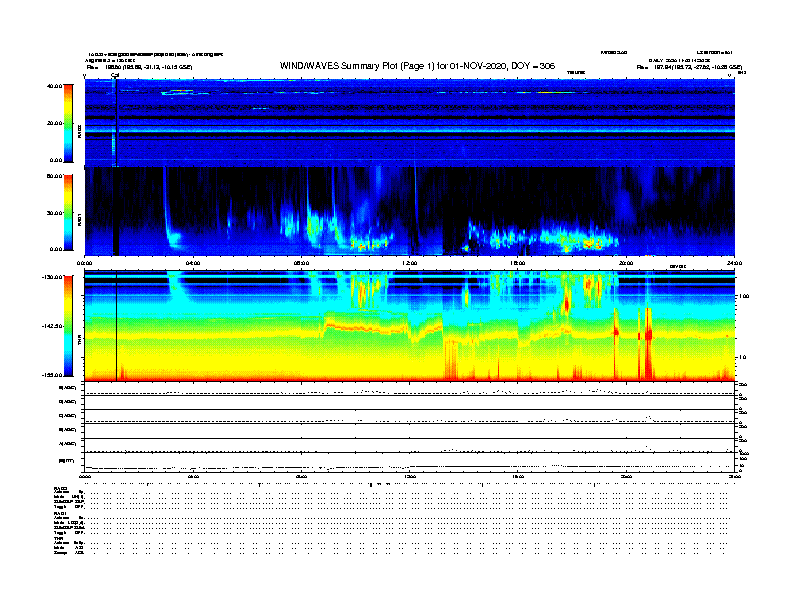
Task: Click the RAD1 vertical panel label
Action: click(x=79, y=219)
